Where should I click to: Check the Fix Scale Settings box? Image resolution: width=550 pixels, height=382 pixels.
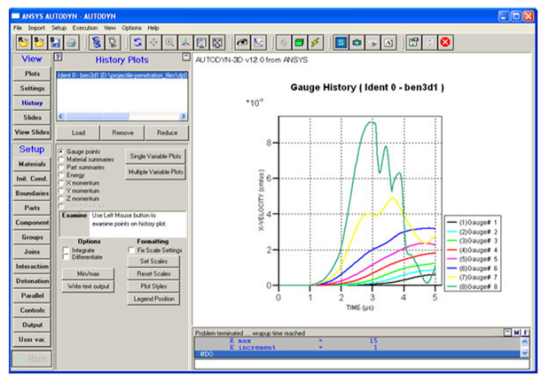(131, 250)
